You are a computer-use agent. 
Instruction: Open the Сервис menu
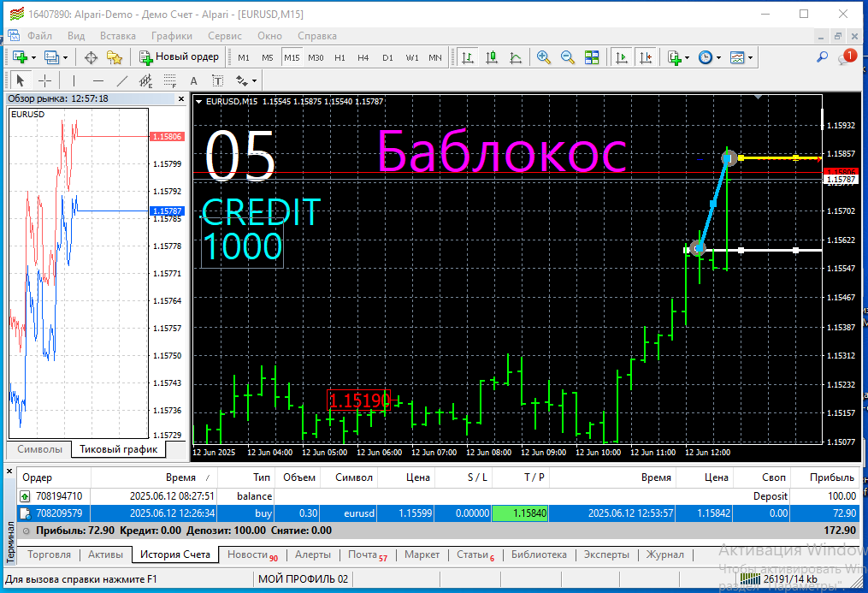click(225, 36)
